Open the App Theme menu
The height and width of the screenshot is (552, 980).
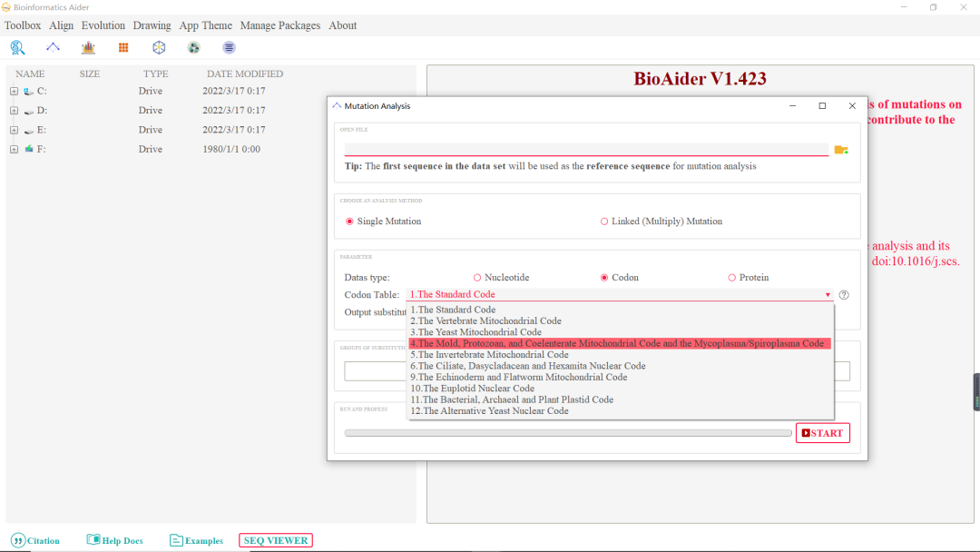tap(206, 25)
